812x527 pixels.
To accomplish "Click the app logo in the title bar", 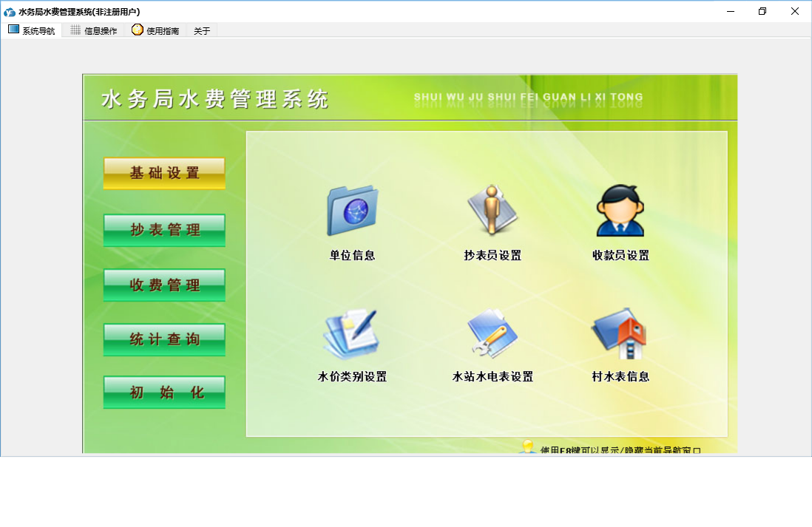I will [10, 11].
